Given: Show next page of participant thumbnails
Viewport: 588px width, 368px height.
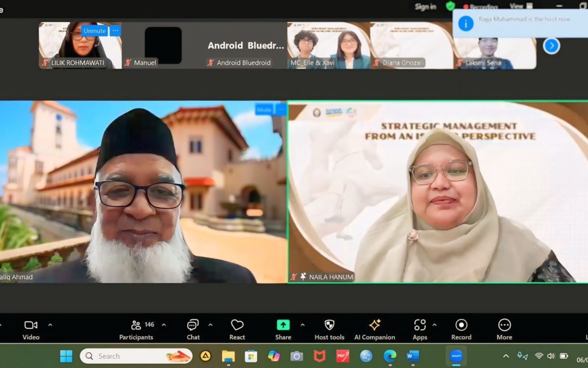Looking at the screenshot, I should 551,46.
